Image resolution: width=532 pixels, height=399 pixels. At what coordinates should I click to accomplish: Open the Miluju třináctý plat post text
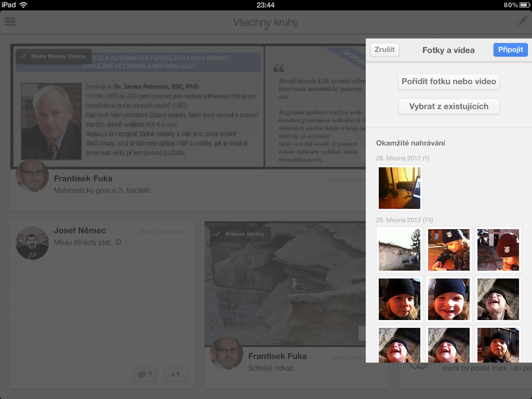(88, 242)
